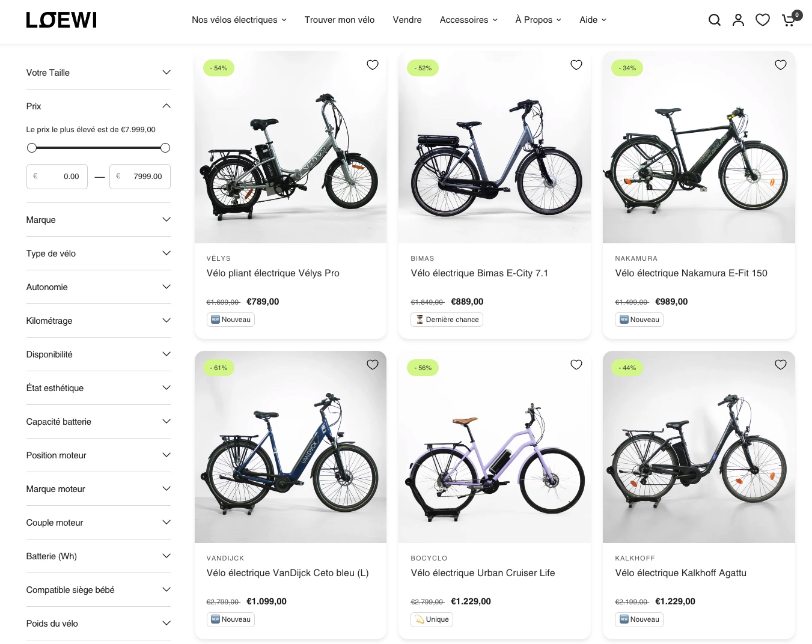The width and height of the screenshot is (812, 644).
Task: Open the user account icon
Action: pos(738,20)
